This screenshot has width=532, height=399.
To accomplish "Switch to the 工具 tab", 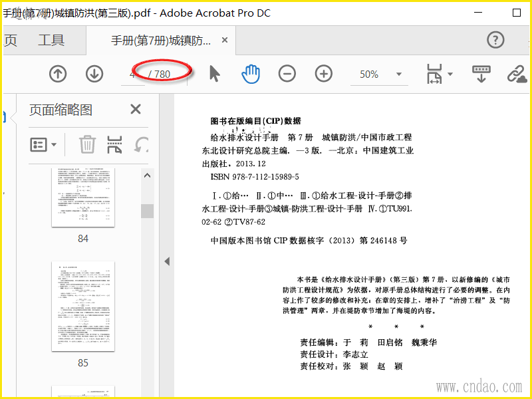I will (x=51, y=41).
